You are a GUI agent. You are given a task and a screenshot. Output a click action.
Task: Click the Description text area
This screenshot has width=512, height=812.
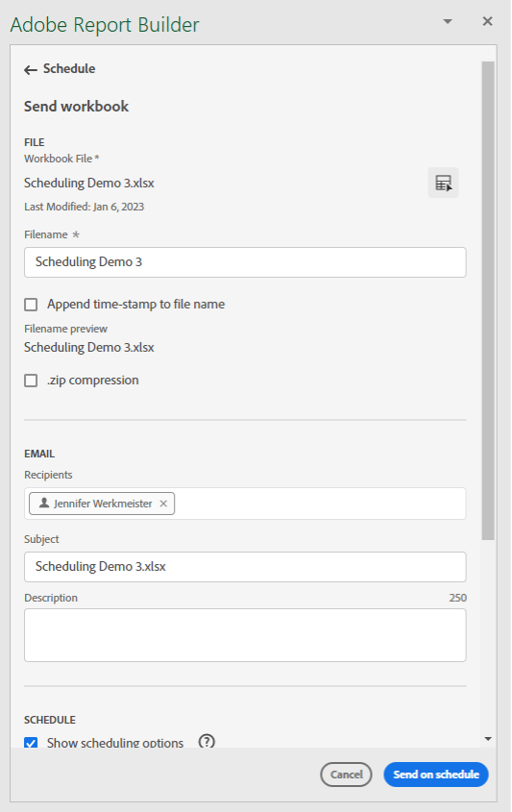(x=245, y=635)
